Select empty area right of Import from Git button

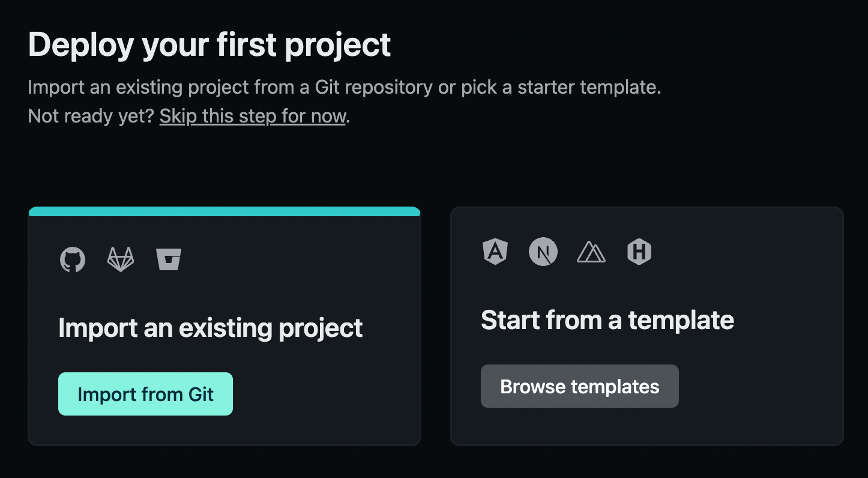click(x=324, y=394)
